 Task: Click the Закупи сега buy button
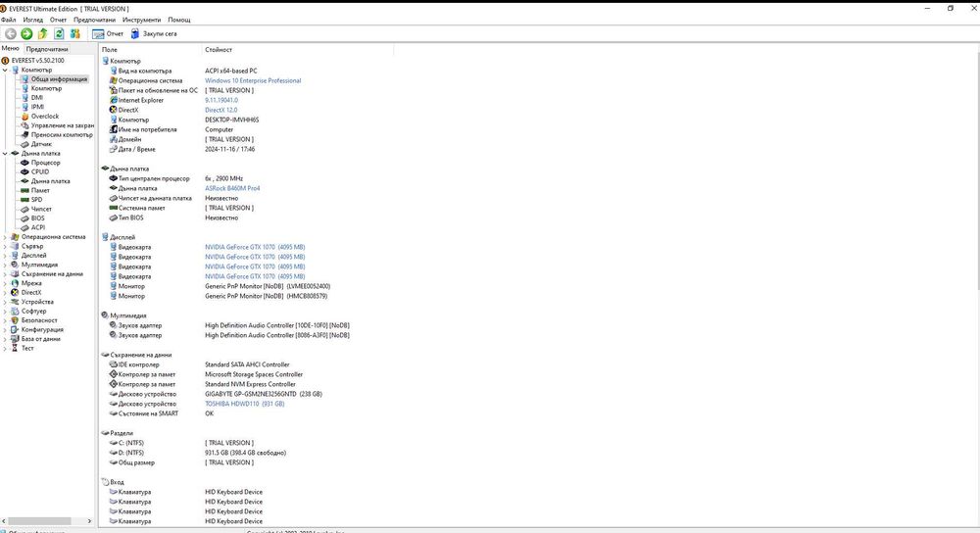pyautogui.click(x=154, y=33)
